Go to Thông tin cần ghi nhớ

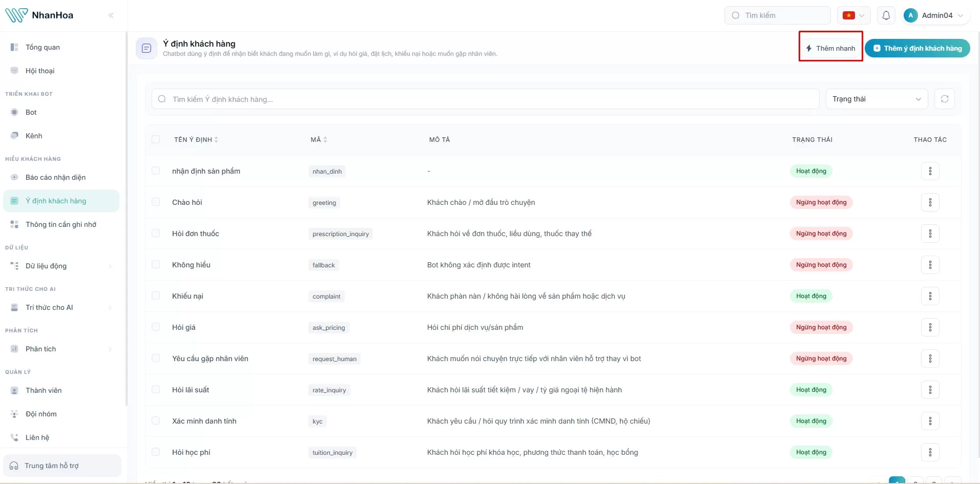[x=61, y=224]
